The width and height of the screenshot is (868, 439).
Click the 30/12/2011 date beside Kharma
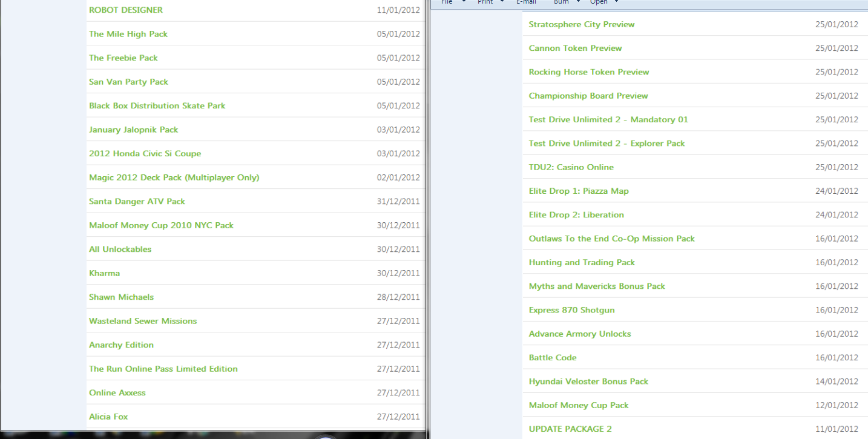[398, 273]
